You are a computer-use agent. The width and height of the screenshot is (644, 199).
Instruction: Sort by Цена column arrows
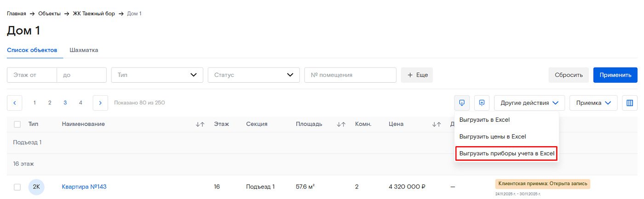click(436, 124)
